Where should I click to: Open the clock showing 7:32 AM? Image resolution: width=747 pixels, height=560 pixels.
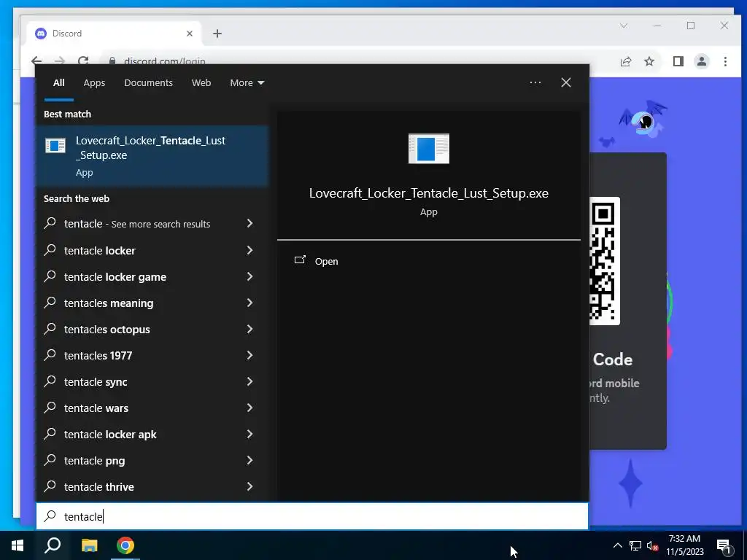(684, 545)
